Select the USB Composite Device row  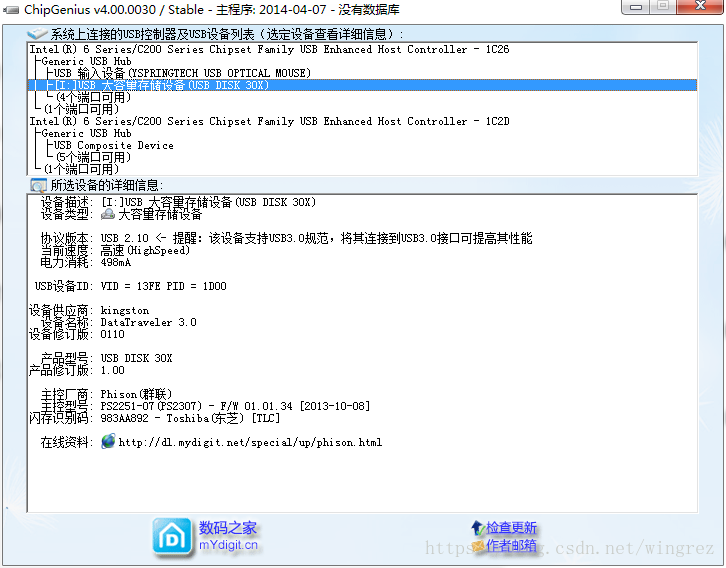[113, 145]
